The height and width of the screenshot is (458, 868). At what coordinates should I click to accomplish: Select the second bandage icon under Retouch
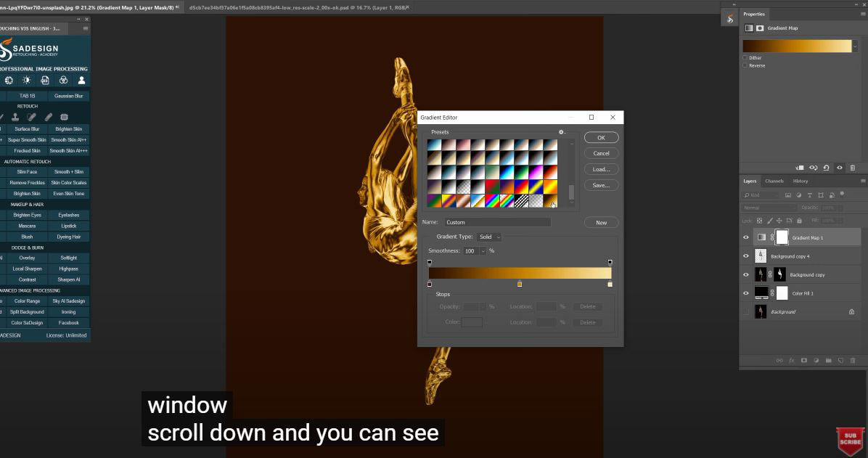pyautogui.click(x=48, y=117)
